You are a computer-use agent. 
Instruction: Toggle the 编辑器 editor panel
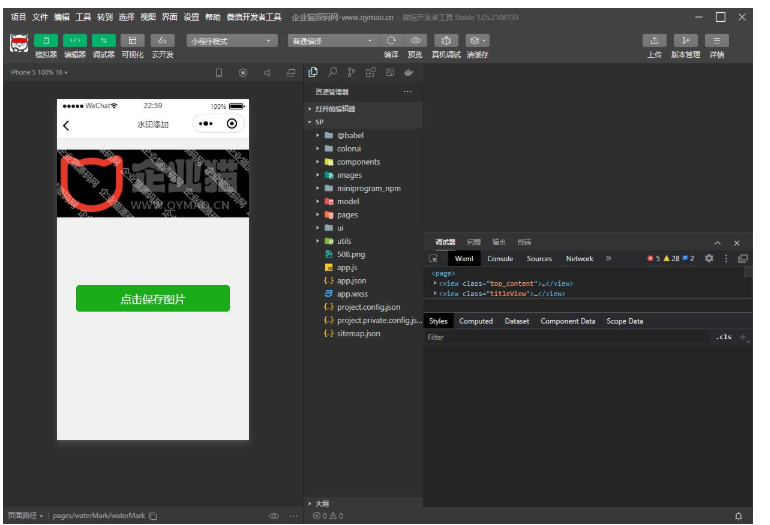click(x=75, y=41)
